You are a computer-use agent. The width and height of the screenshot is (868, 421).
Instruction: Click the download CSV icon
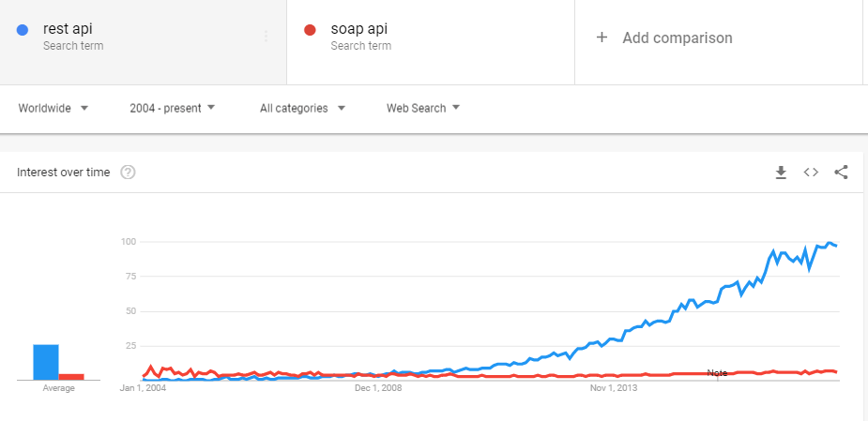781,173
